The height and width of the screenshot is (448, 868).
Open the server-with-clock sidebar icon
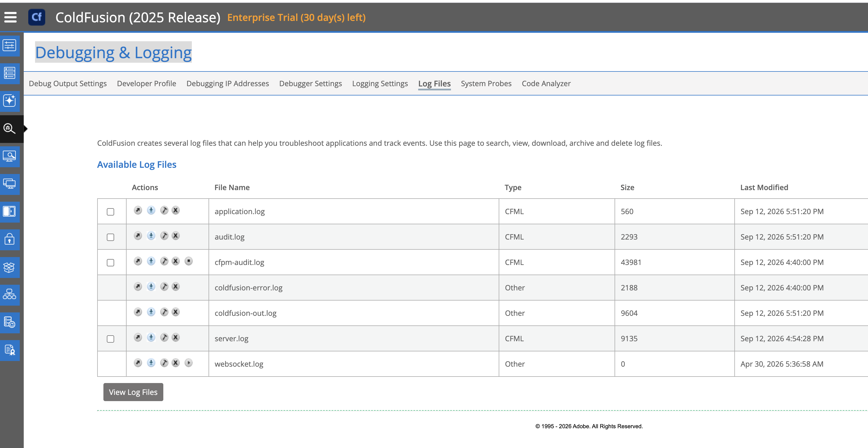[9, 323]
